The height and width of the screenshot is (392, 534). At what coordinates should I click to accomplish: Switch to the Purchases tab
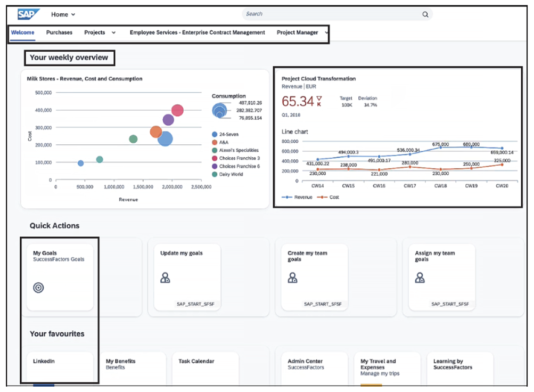click(59, 32)
